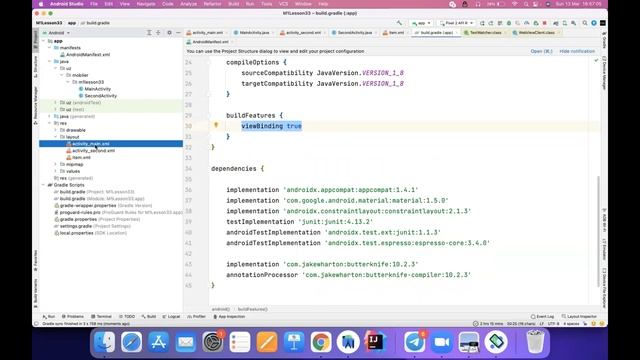Open Chrome from the dock

click(321, 342)
